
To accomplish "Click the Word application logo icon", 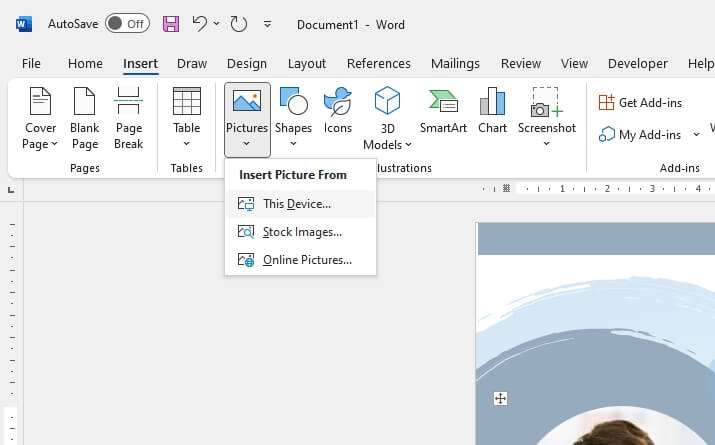I will coord(24,24).
